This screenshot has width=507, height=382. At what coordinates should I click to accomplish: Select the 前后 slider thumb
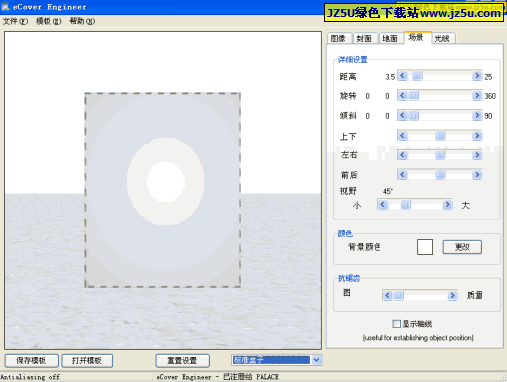coord(440,175)
